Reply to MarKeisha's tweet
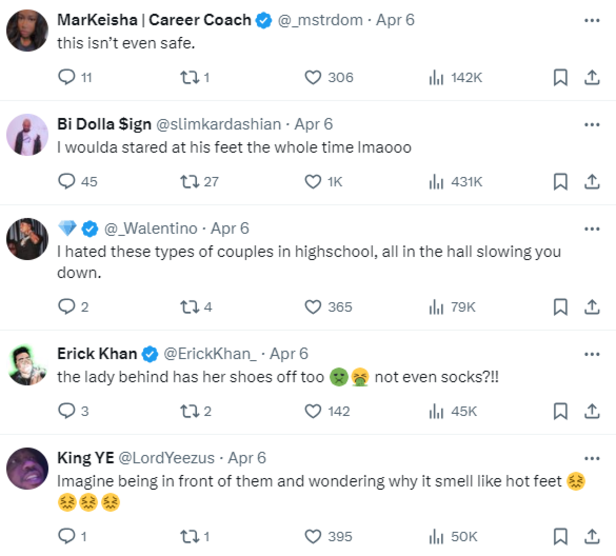The height and width of the screenshot is (556, 616). coord(68,77)
